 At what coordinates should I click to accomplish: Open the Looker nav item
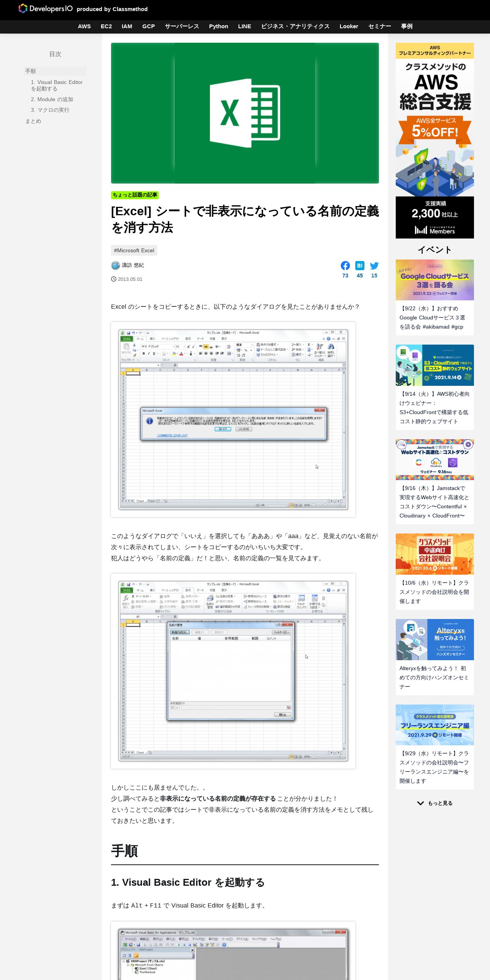349,26
